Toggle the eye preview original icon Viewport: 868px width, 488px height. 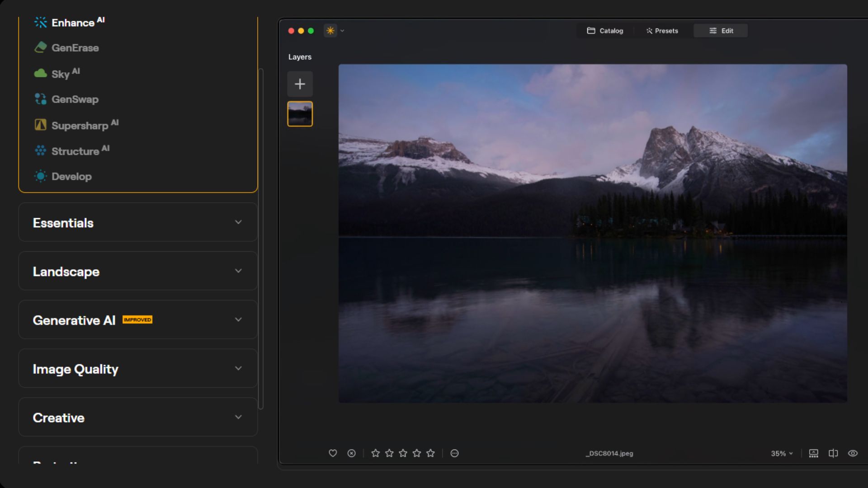(853, 453)
